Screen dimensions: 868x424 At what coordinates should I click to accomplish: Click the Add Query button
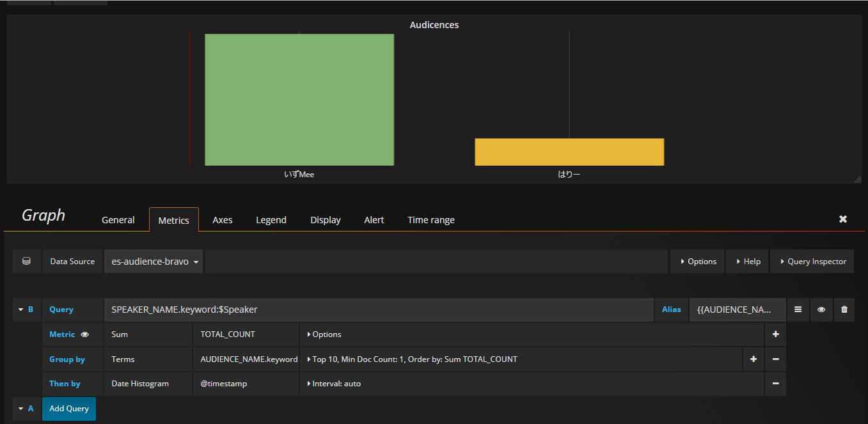click(x=69, y=409)
